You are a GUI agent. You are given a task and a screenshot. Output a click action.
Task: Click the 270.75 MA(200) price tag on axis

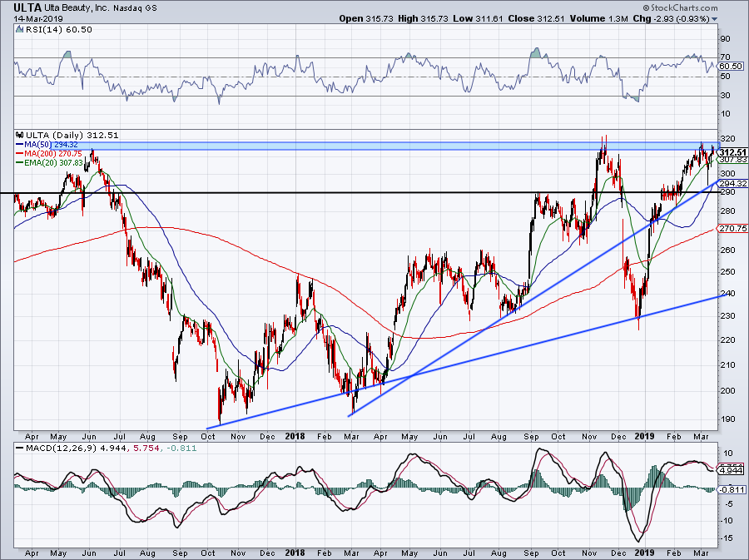[732, 229]
